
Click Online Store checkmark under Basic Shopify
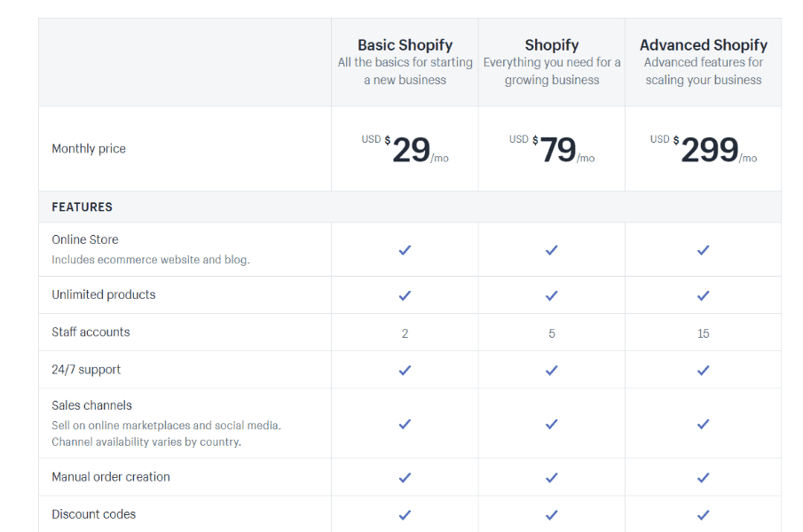pyautogui.click(x=405, y=250)
